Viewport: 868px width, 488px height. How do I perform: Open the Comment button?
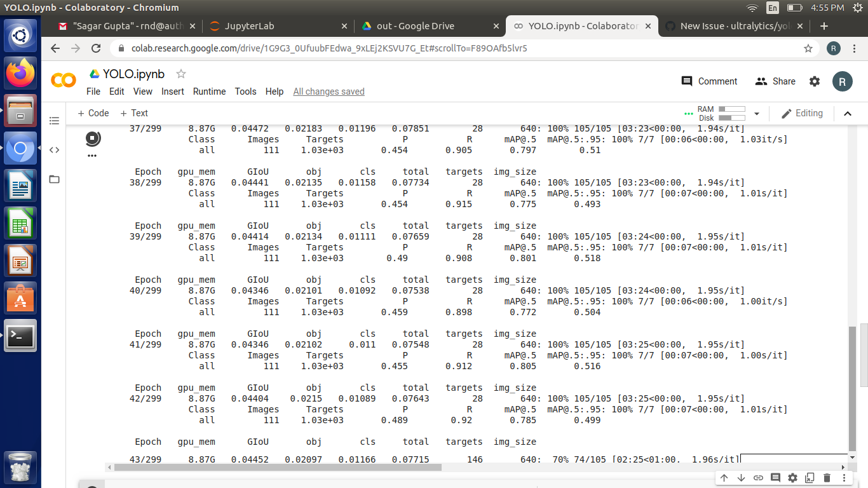point(709,81)
